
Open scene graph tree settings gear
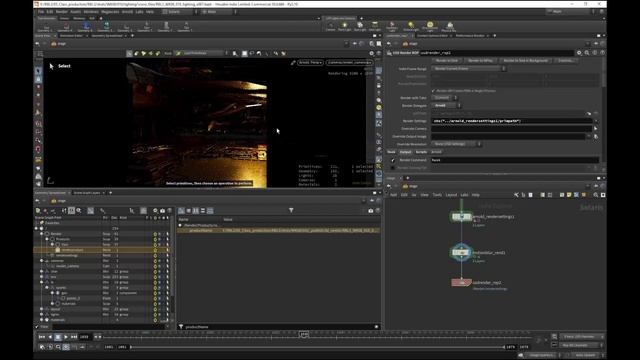[x=155, y=211]
